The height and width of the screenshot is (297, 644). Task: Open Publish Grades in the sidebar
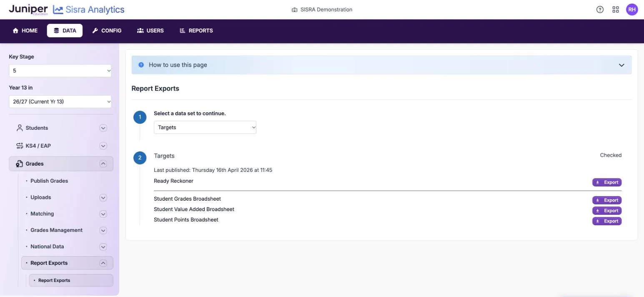(x=49, y=181)
